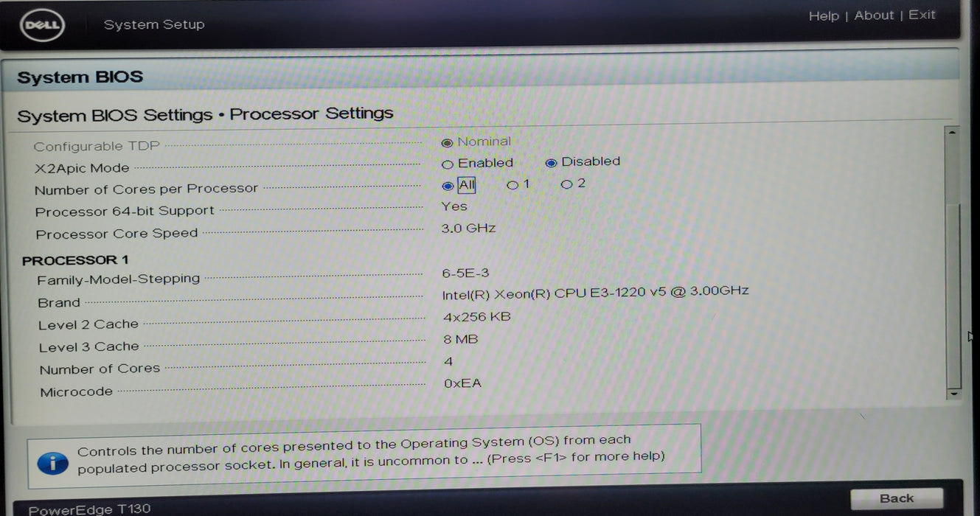Select the Brand label
The image size is (980, 516).
click(59, 303)
